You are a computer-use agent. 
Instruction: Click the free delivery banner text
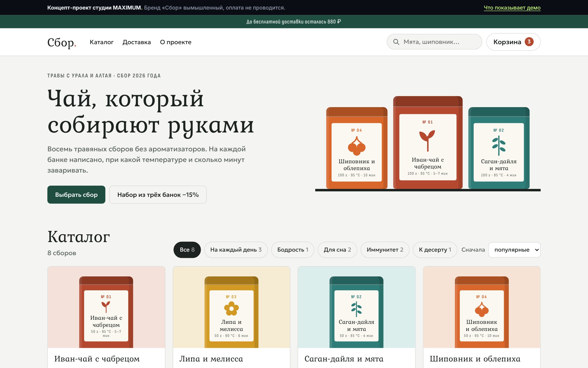click(x=294, y=22)
